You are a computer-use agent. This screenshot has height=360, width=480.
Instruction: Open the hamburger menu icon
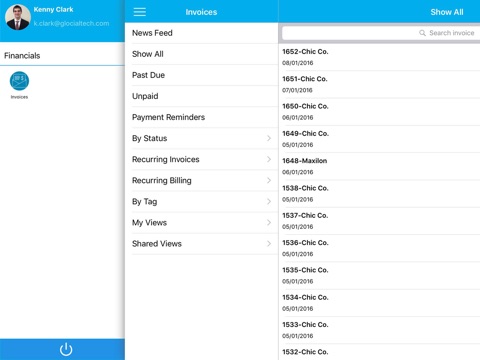pos(140,12)
